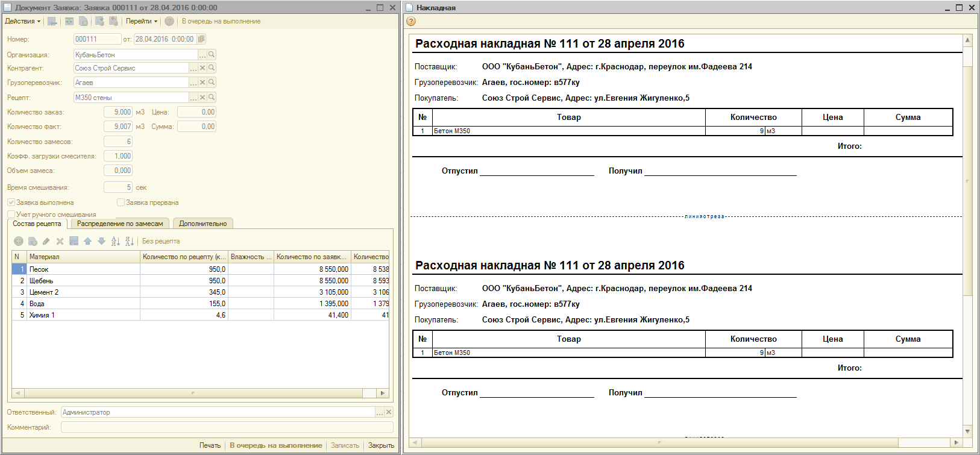Clear the Контрагент field value
980x455 pixels.
click(203, 68)
